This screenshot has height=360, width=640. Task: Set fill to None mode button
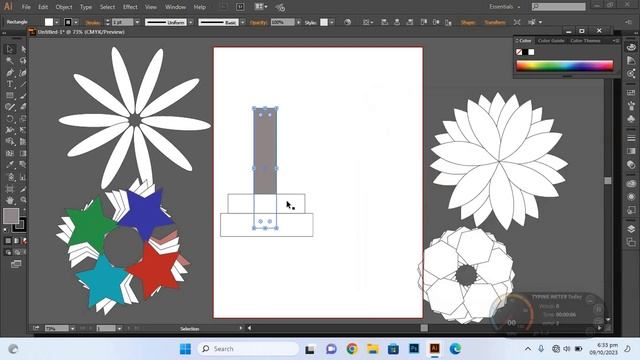[x=24, y=241]
